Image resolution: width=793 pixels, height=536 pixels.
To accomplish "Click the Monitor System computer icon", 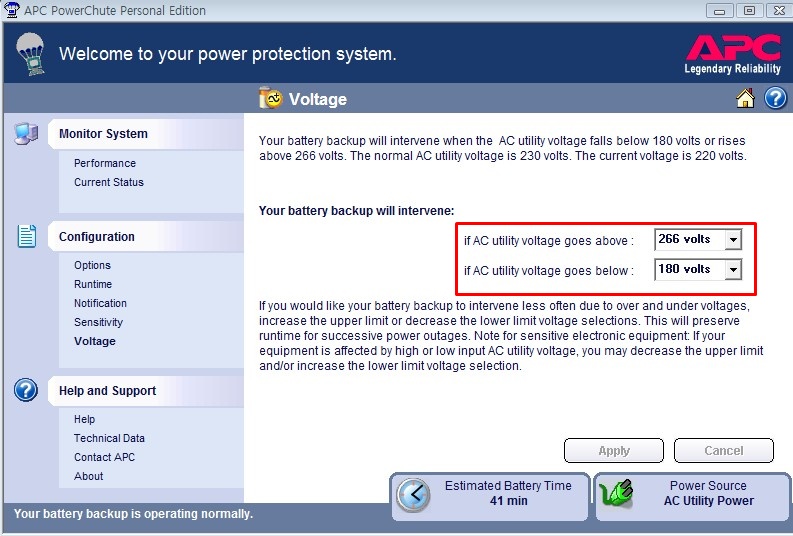I will click(26, 134).
